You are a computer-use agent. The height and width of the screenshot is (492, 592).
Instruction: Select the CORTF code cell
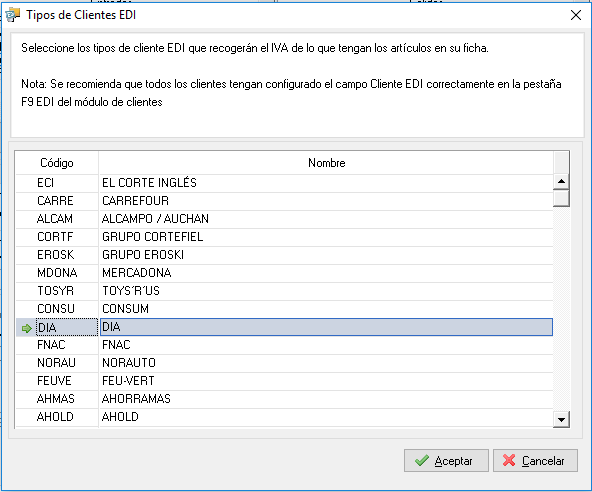(66, 237)
